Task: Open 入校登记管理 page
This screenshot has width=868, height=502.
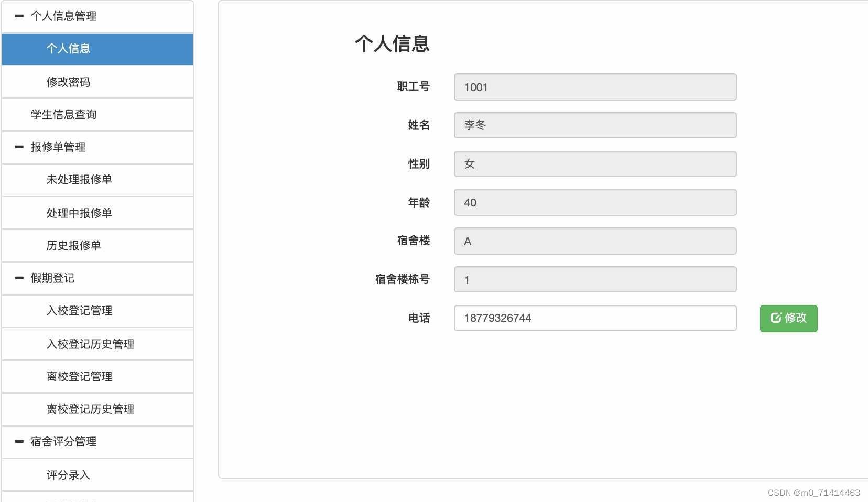Action: point(97,311)
